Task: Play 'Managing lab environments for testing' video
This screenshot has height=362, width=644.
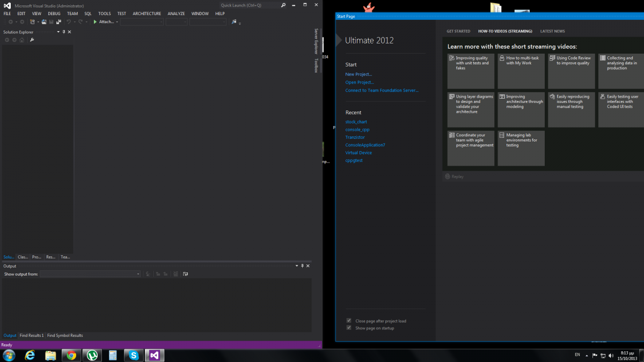Action: pyautogui.click(x=521, y=148)
